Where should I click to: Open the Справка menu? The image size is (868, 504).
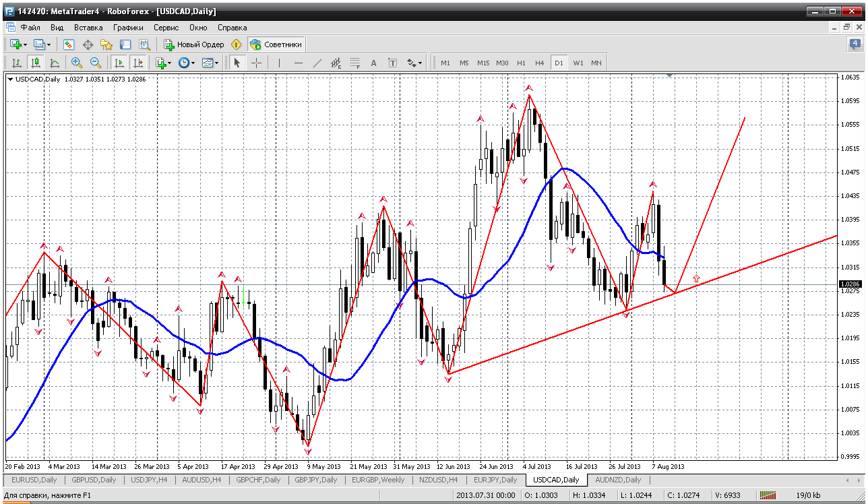(232, 28)
